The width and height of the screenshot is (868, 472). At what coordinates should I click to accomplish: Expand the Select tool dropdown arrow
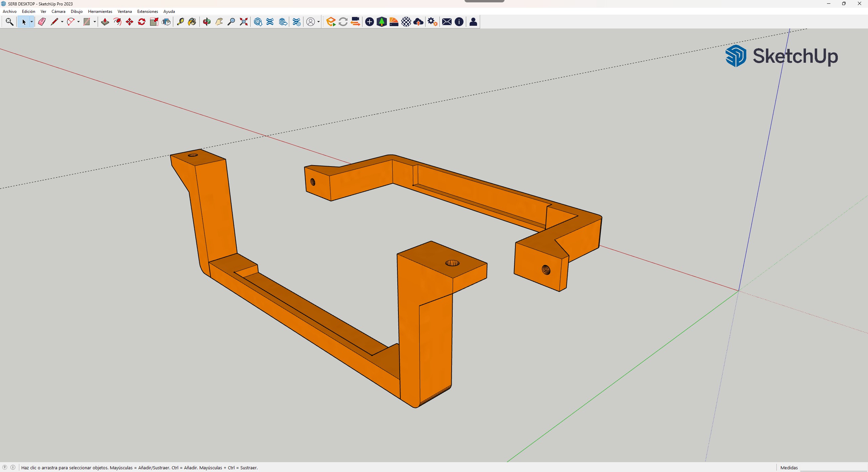(x=32, y=22)
